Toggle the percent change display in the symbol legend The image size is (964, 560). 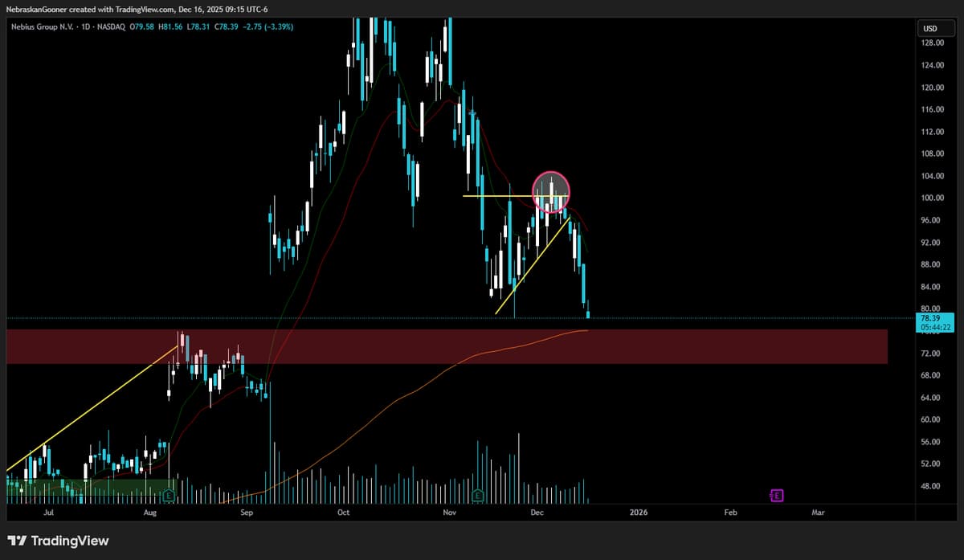tap(277, 26)
